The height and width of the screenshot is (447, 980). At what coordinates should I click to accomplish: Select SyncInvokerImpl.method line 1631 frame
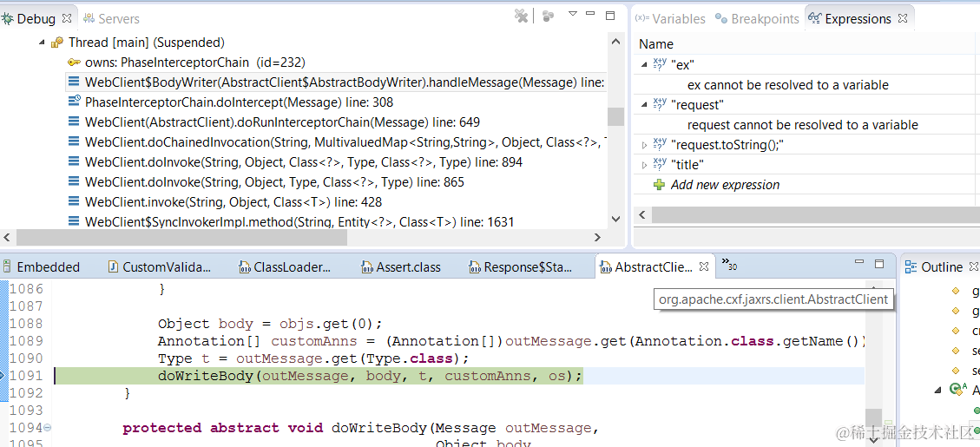point(299,221)
